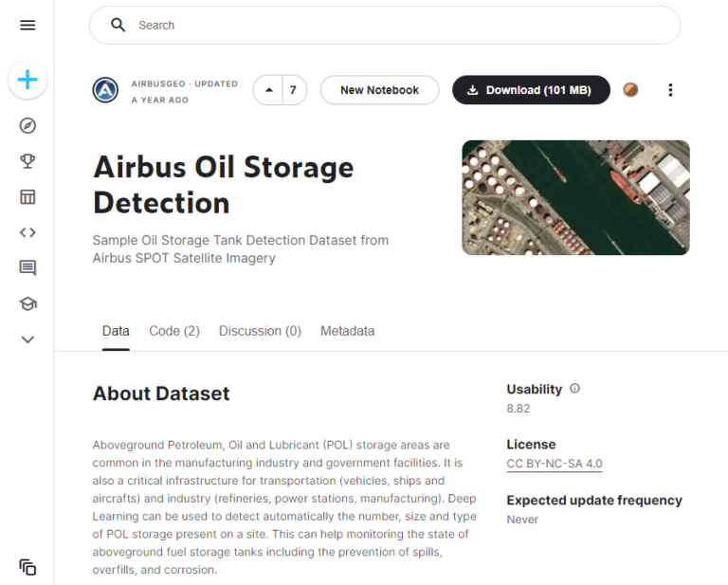The width and height of the screenshot is (728, 585).
Task: Click the Download (101 MB) button
Action: point(531,90)
